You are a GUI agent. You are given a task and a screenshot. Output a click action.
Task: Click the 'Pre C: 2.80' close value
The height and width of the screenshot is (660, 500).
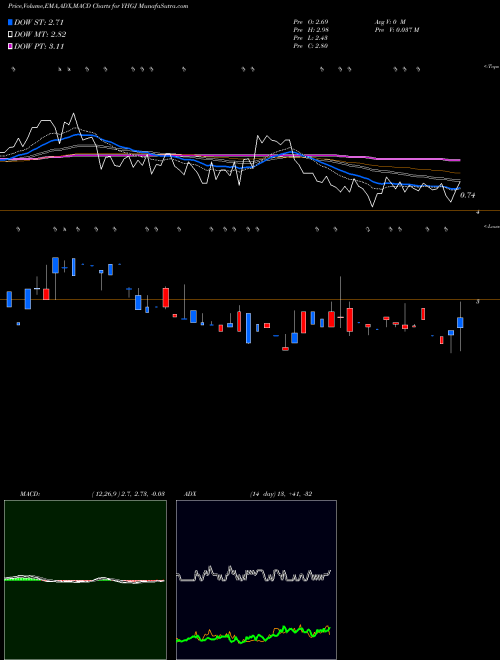[x=311, y=45]
